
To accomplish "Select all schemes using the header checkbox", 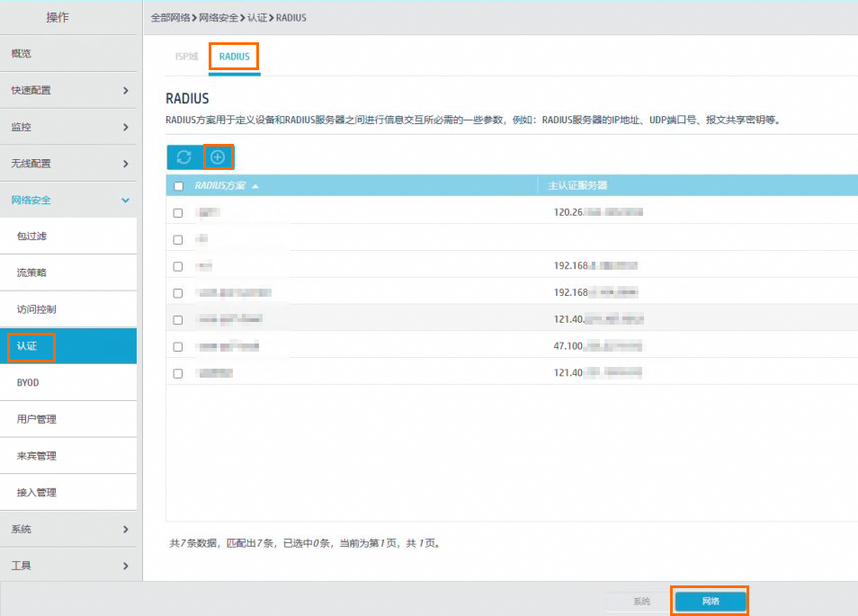I will [x=177, y=185].
